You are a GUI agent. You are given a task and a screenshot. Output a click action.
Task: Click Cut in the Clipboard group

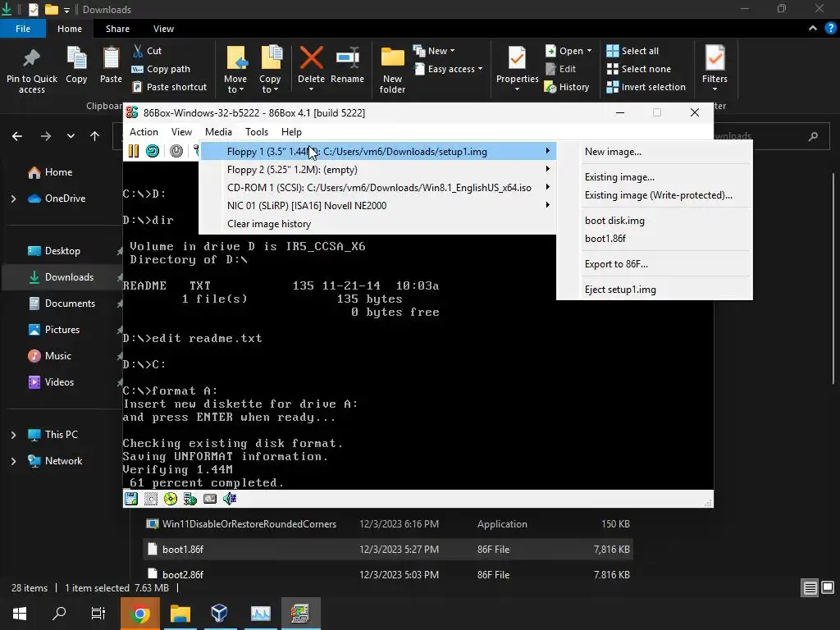148,51
